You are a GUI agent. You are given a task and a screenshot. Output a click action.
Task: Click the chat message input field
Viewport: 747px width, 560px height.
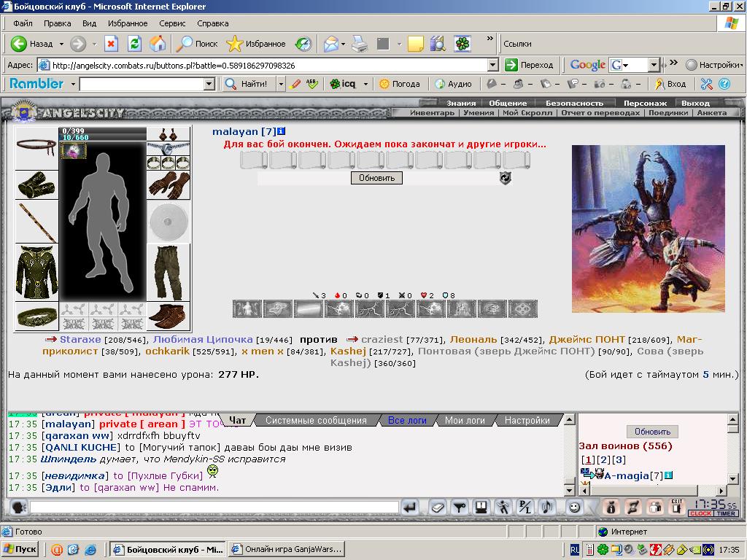pos(214,507)
